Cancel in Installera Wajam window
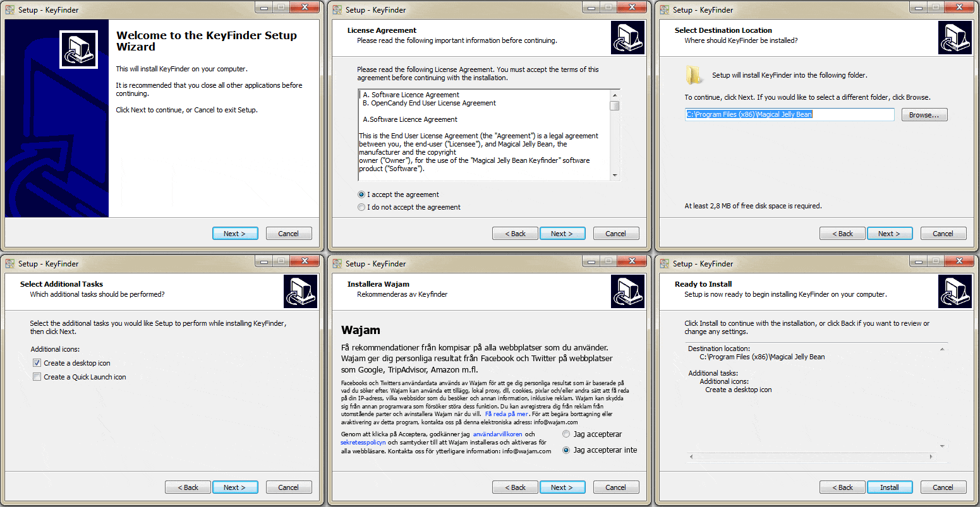Viewport: 980px width, 507px height. (616, 487)
